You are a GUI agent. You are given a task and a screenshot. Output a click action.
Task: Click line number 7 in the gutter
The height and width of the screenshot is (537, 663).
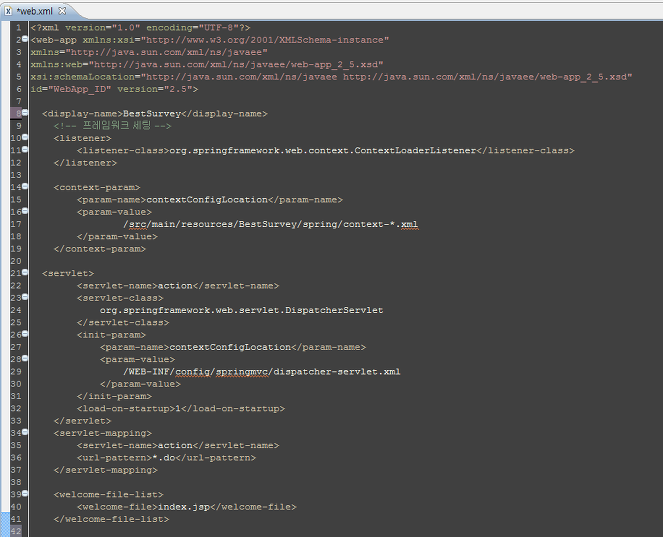tap(18, 101)
